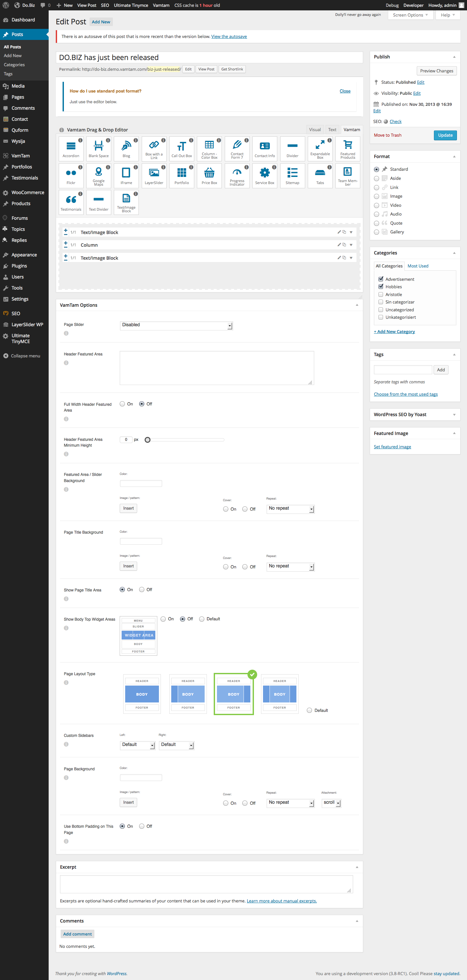Add a Flickr element

click(71, 176)
